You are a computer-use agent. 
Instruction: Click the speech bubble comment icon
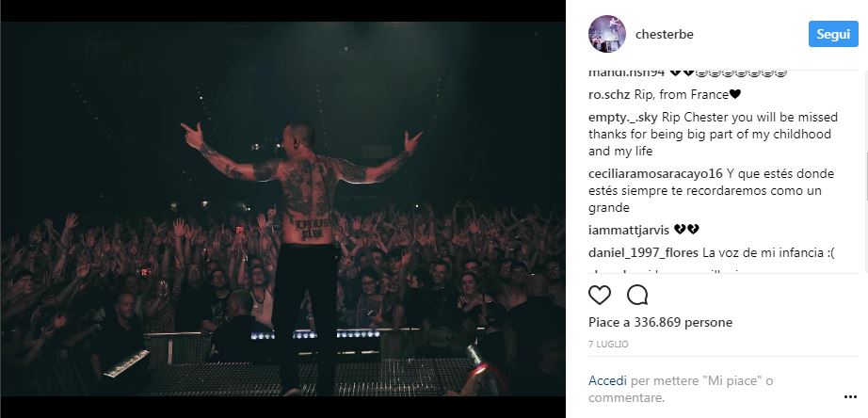tap(637, 295)
